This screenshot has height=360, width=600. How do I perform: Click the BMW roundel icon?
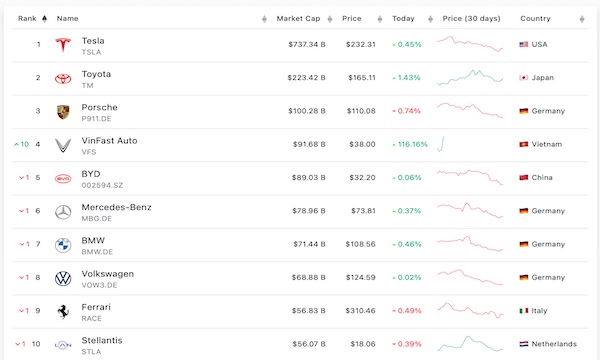pos(63,245)
